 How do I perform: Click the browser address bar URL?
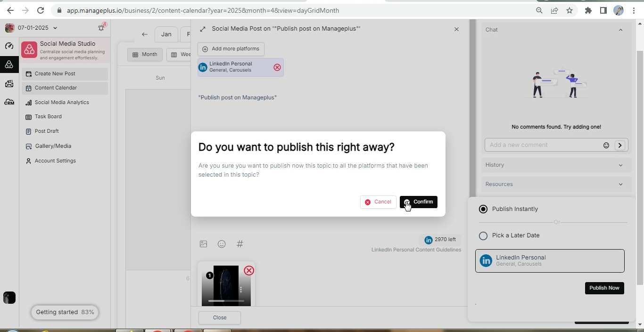(x=203, y=10)
